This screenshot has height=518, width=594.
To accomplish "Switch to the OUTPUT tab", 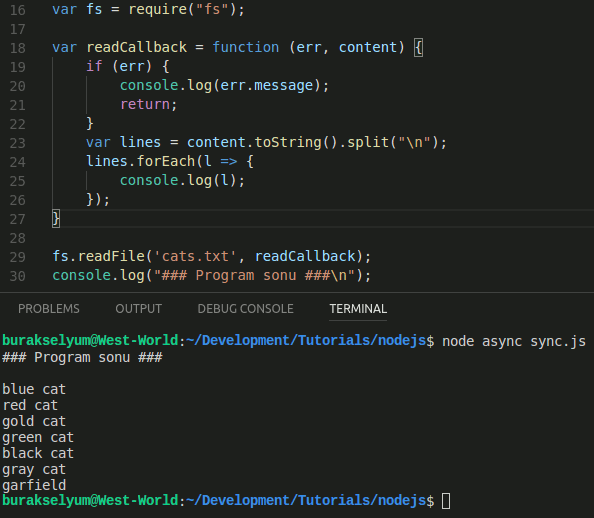I will pos(139,309).
